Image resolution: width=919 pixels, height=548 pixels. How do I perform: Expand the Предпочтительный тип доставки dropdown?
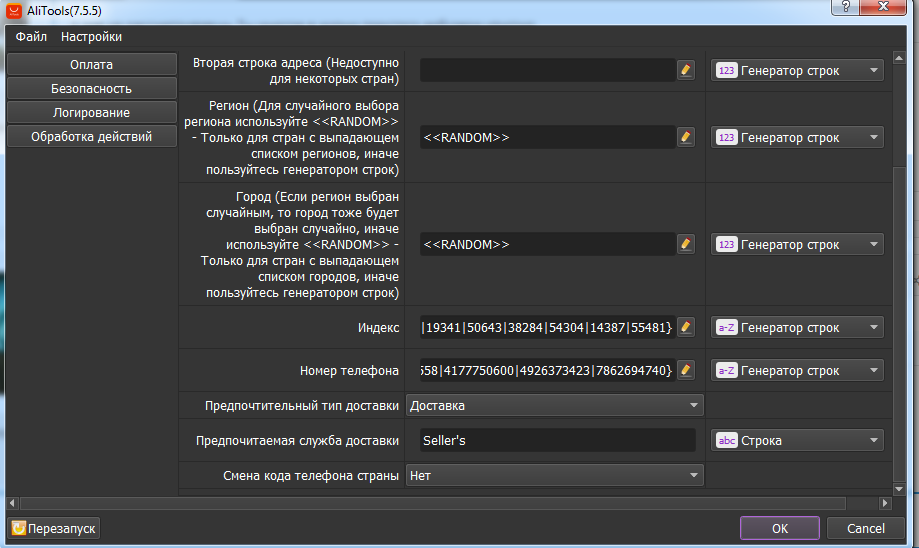(554, 405)
